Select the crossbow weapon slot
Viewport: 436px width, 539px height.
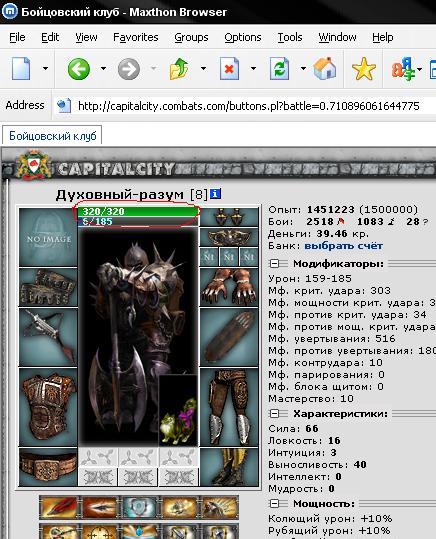point(48,337)
